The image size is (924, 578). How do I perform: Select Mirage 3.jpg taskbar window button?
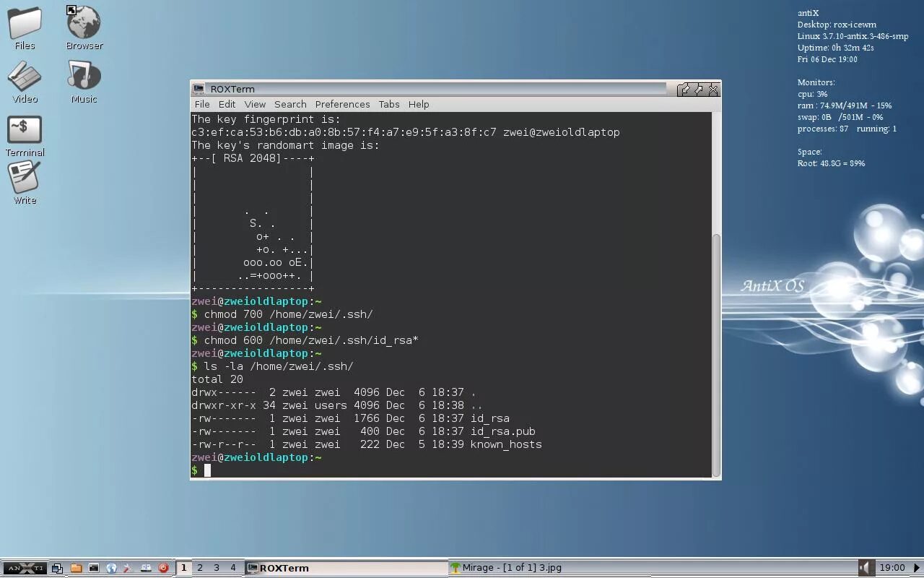(549, 568)
